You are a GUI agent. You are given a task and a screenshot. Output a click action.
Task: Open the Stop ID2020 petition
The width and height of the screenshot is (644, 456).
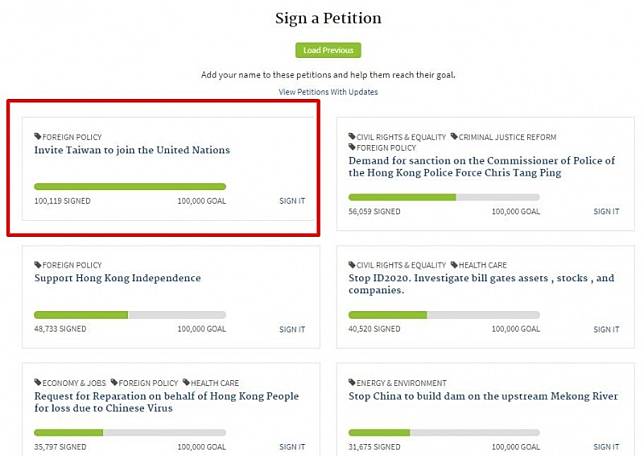(481, 284)
